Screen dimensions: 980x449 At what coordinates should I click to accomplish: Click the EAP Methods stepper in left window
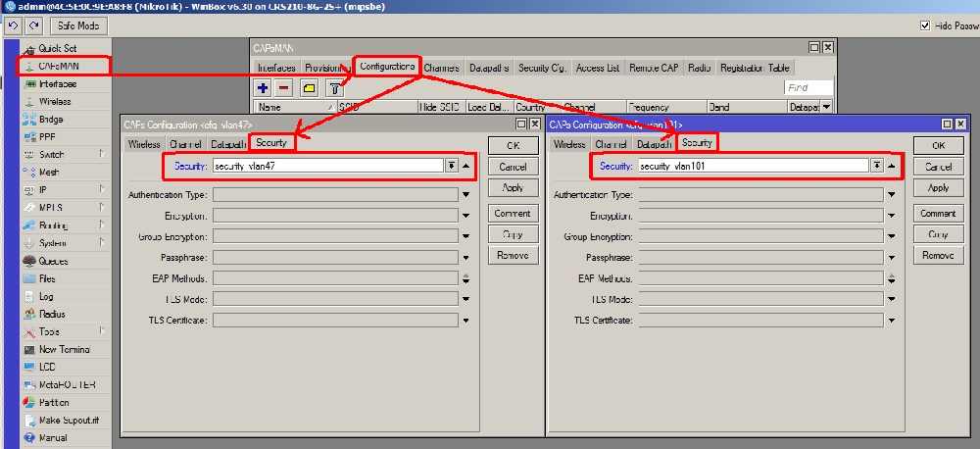[465, 278]
